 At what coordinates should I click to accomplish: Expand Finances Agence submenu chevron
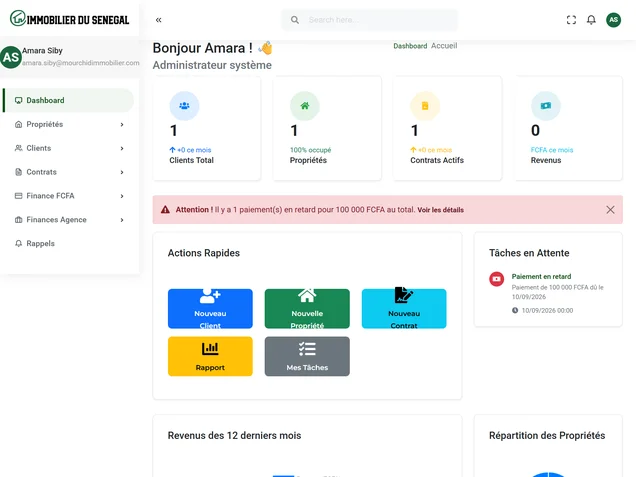click(x=122, y=220)
